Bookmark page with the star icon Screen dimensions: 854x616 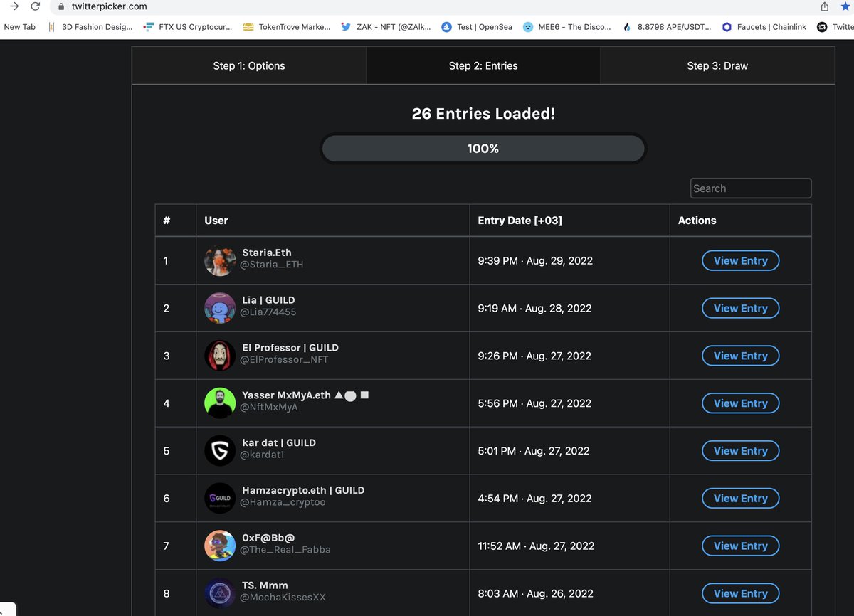(845, 6)
